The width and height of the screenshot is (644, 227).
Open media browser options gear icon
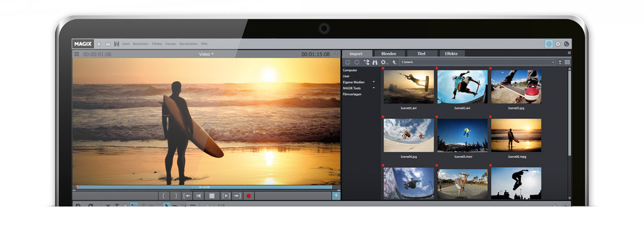(x=383, y=62)
